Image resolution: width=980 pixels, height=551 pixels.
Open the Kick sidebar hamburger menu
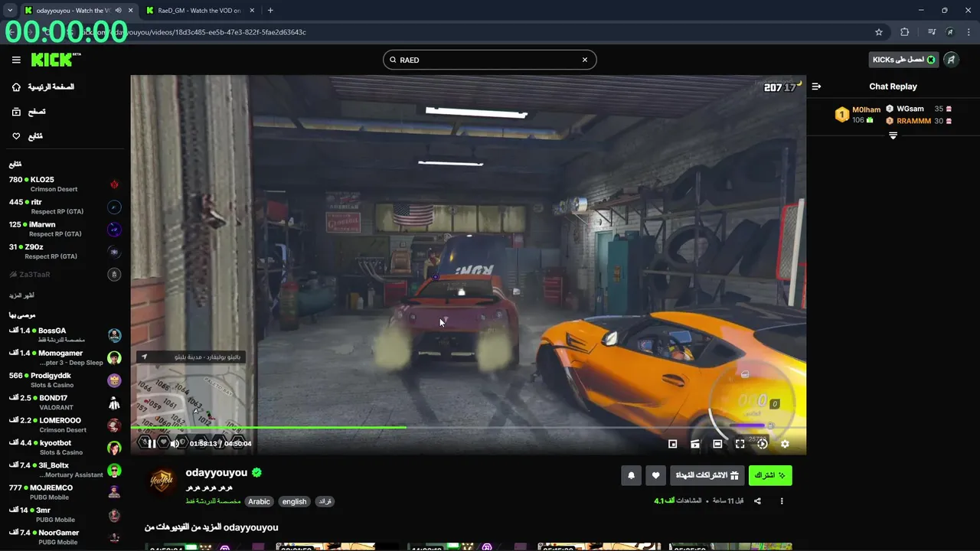coord(16,60)
